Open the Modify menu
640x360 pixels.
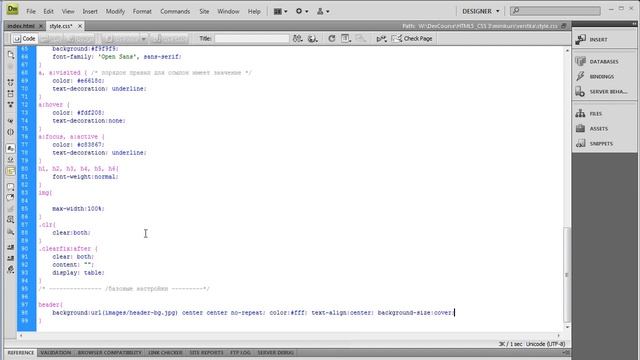point(116,11)
